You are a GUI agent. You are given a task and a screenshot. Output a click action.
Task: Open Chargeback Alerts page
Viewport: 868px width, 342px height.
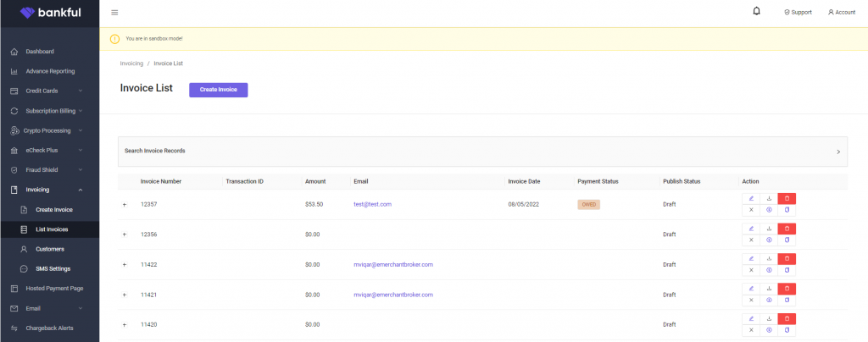click(x=49, y=328)
